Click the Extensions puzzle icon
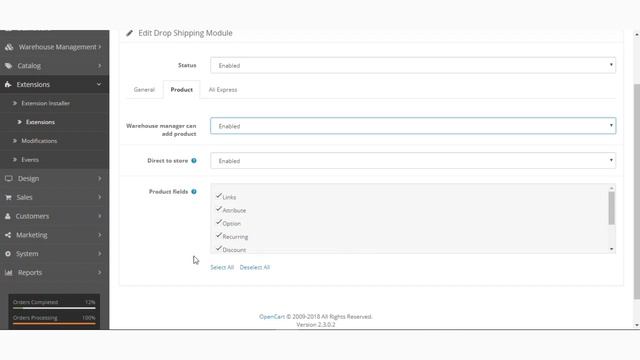The width and height of the screenshot is (640, 360). pos(8,84)
